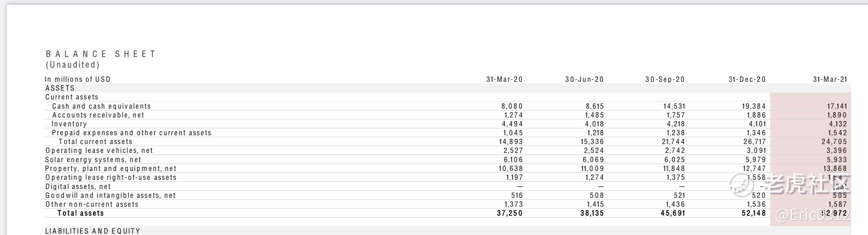Click the 30-Jun-20 column header
Image resolution: width=868 pixels, height=235 pixels.
(584, 79)
